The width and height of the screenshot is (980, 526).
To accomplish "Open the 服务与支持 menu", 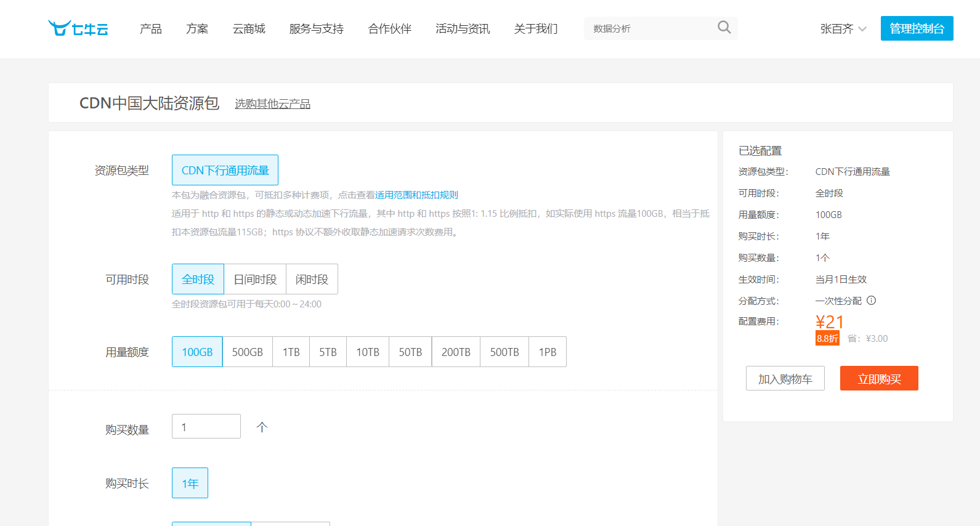I will click(x=316, y=29).
